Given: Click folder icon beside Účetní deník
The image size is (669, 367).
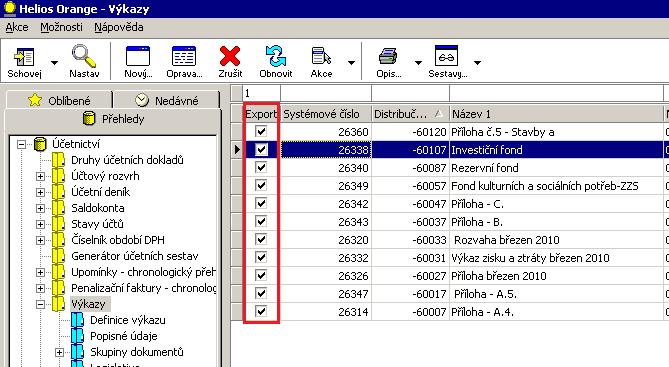Looking at the screenshot, I should [x=58, y=192].
